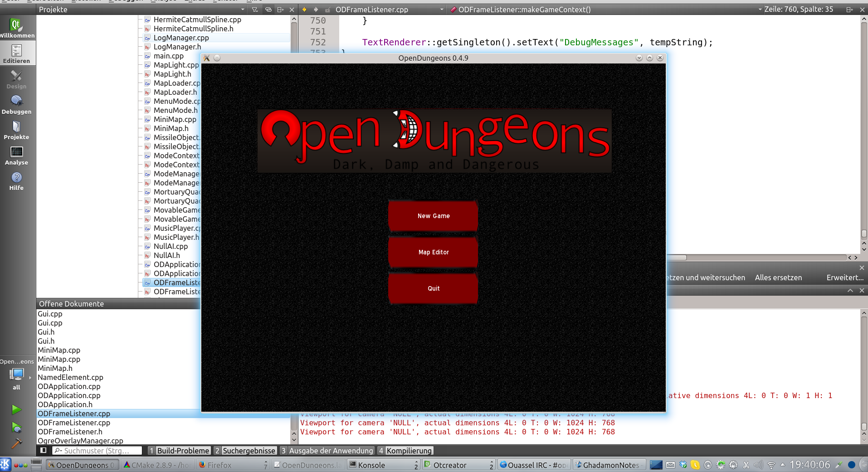The image size is (868, 472).
Task: Start a New Game in OpenDungeons
Action: click(433, 216)
